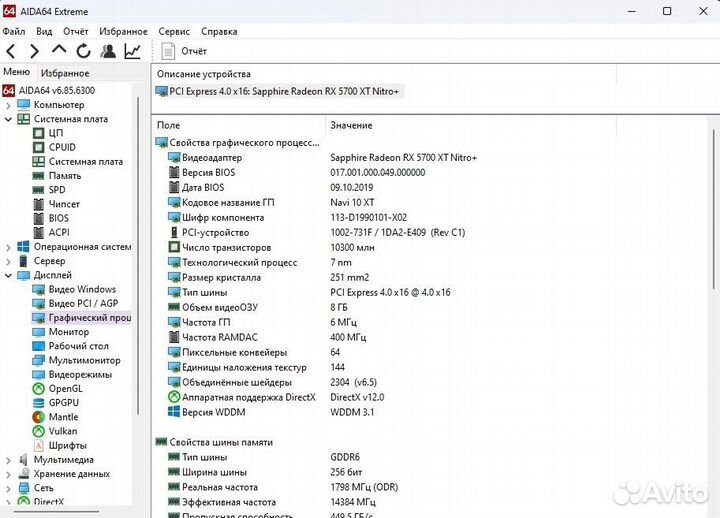Open the ACPI tree item
This screenshot has height=518, width=720.
51,232
